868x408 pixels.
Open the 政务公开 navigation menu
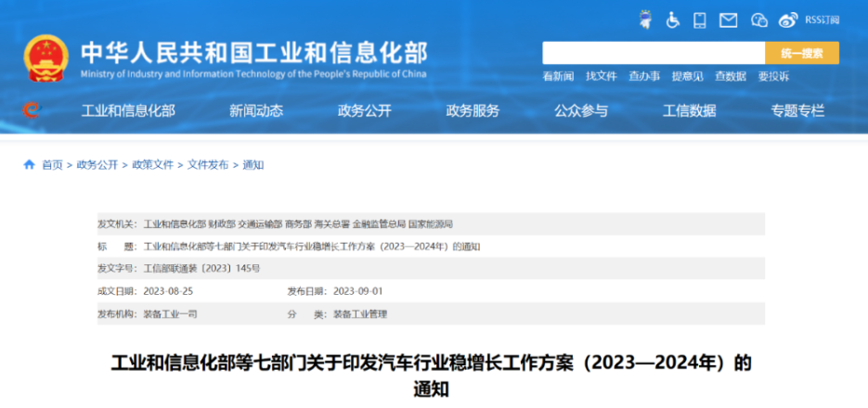coord(365,110)
